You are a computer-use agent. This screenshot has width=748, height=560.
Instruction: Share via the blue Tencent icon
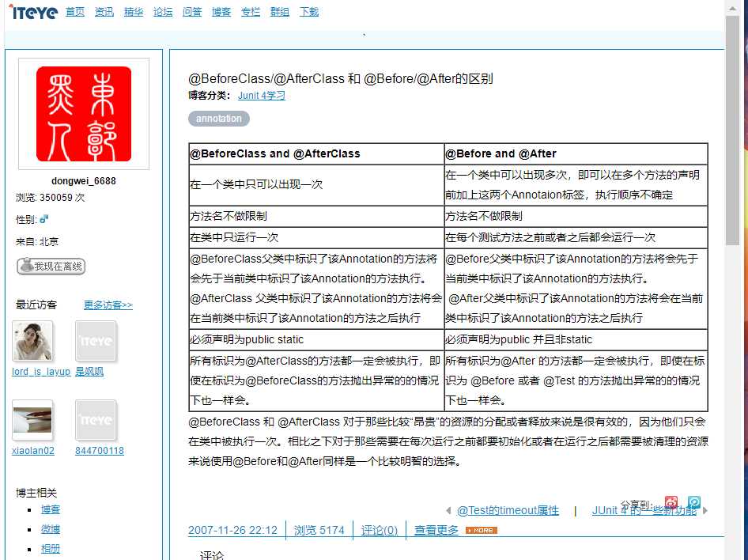(x=694, y=502)
